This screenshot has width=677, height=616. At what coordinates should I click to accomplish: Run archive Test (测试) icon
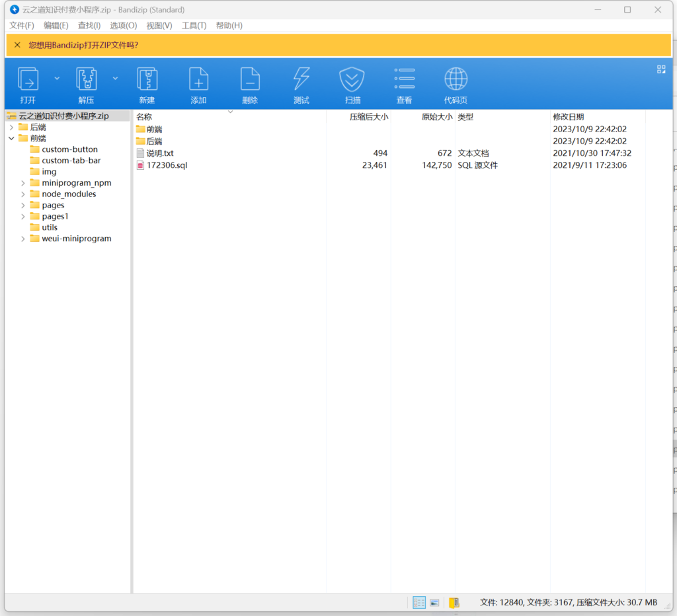point(301,80)
